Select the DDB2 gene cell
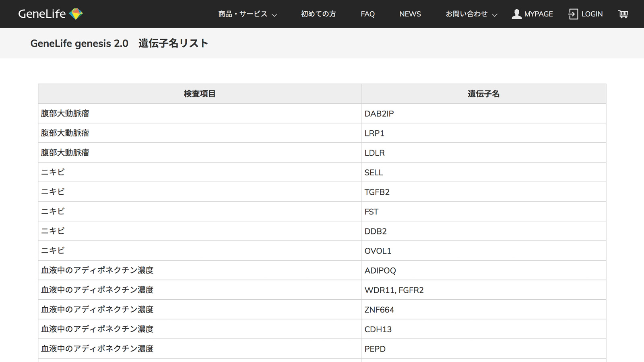 point(484,231)
